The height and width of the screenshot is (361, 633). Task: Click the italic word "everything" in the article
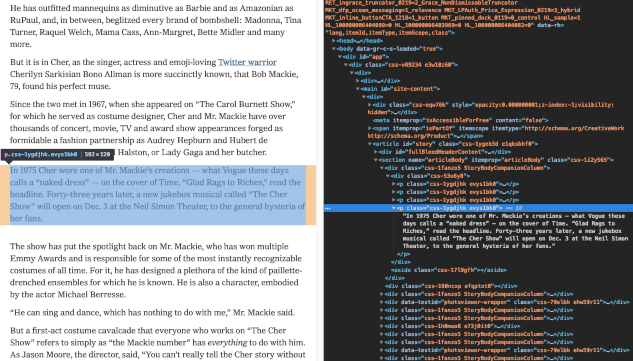[227, 342]
